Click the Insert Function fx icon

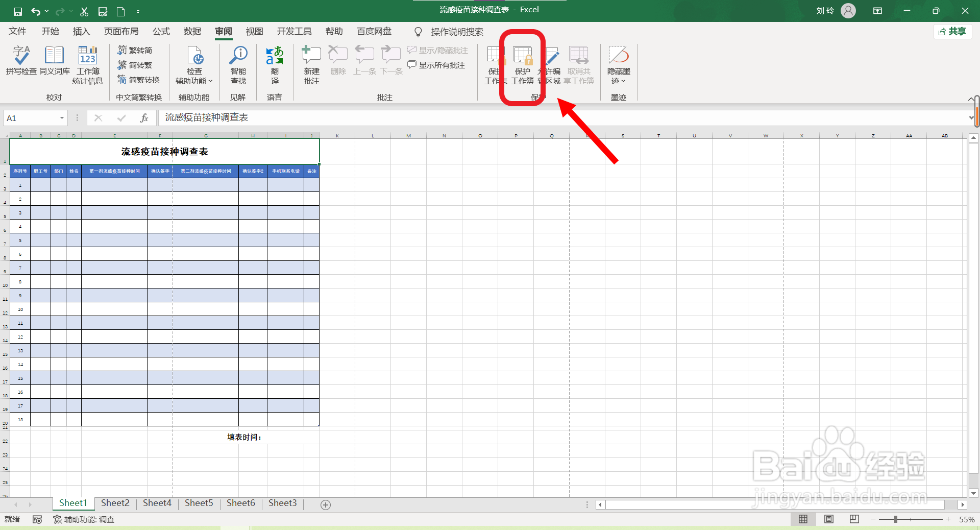pyautogui.click(x=144, y=118)
